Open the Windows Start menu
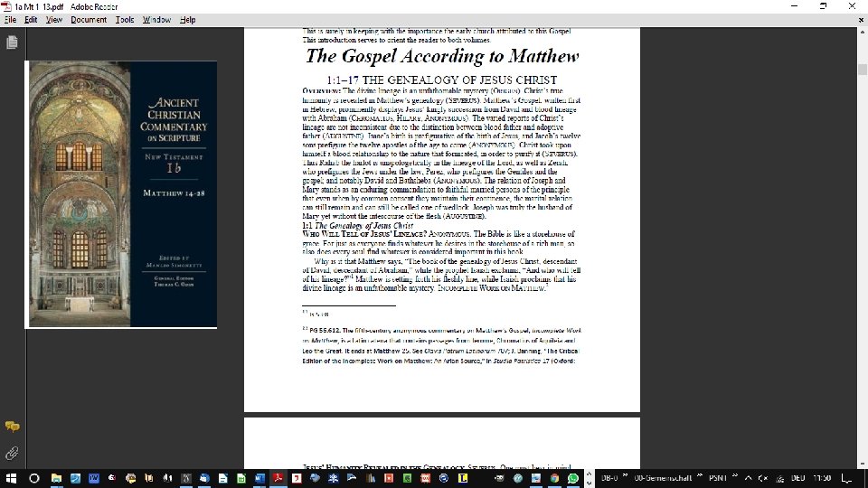 point(11,478)
